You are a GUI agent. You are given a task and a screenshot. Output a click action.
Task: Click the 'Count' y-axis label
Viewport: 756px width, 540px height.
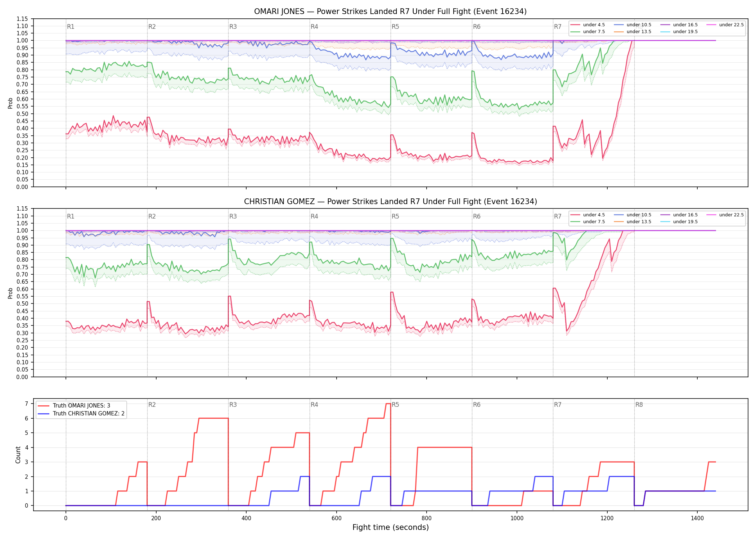pyautogui.click(x=18, y=455)
